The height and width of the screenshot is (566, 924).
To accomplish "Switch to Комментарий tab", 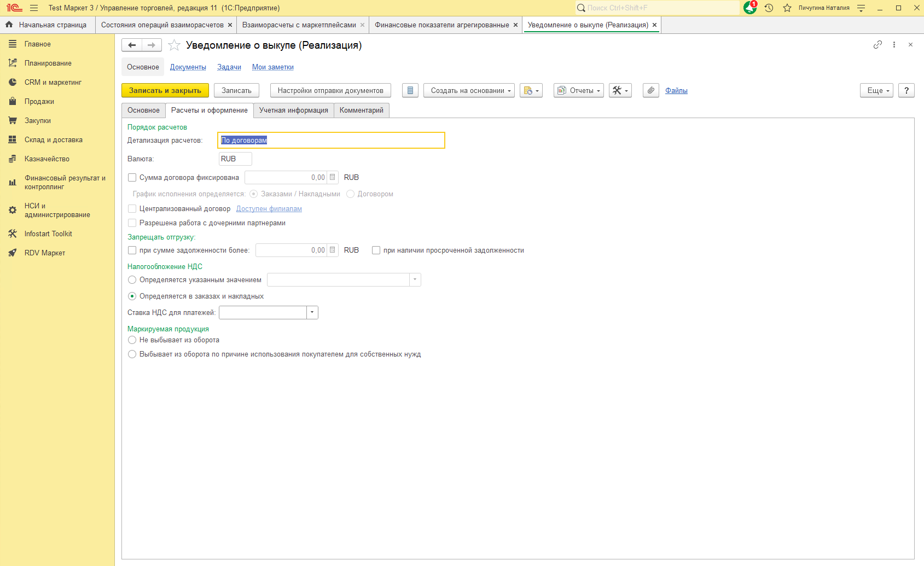I will coord(362,110).
